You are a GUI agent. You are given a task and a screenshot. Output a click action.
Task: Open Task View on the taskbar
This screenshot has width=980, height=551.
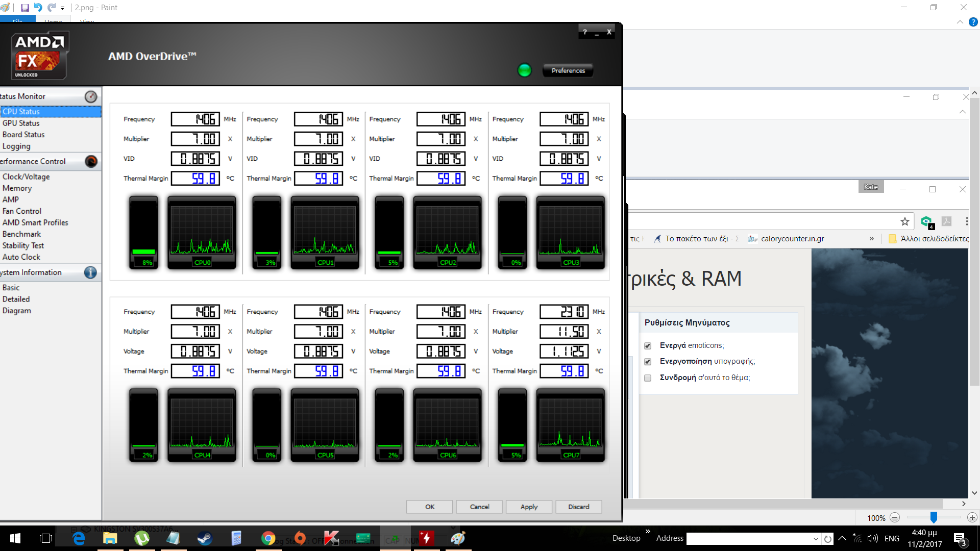(46, 538)
